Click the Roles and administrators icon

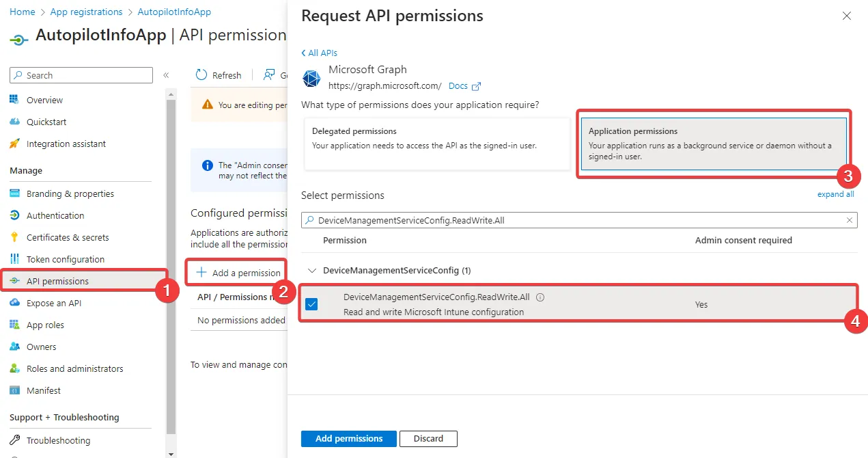pos(14,368)
